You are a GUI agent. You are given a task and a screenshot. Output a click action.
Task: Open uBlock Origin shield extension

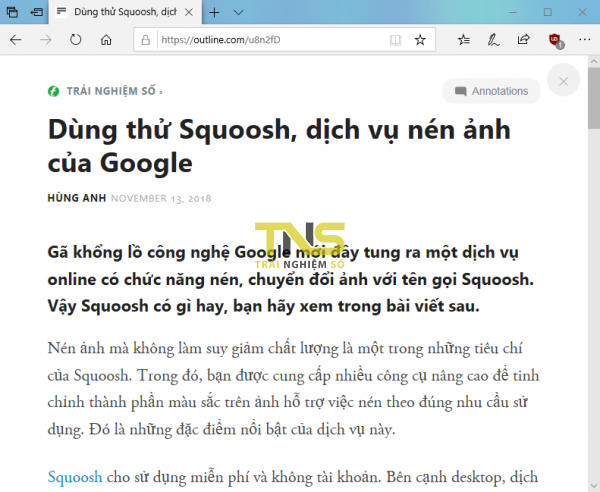click(x=555, y=40)
